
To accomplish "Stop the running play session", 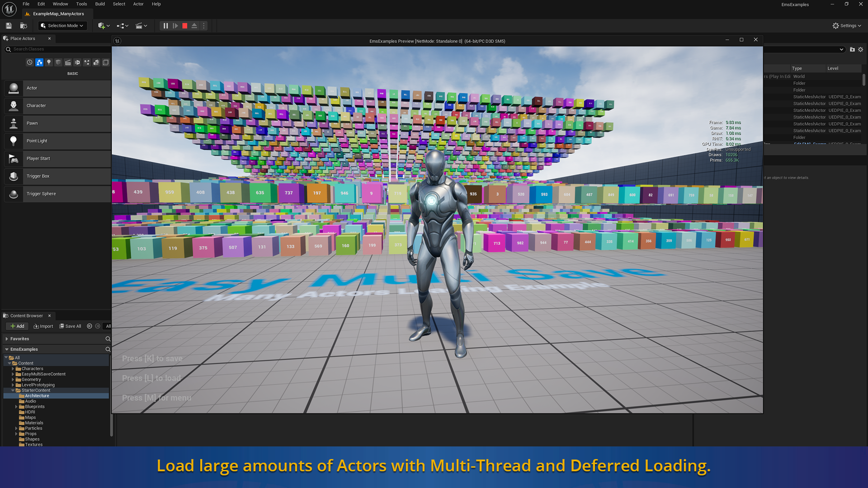I will tap(184, 26).
